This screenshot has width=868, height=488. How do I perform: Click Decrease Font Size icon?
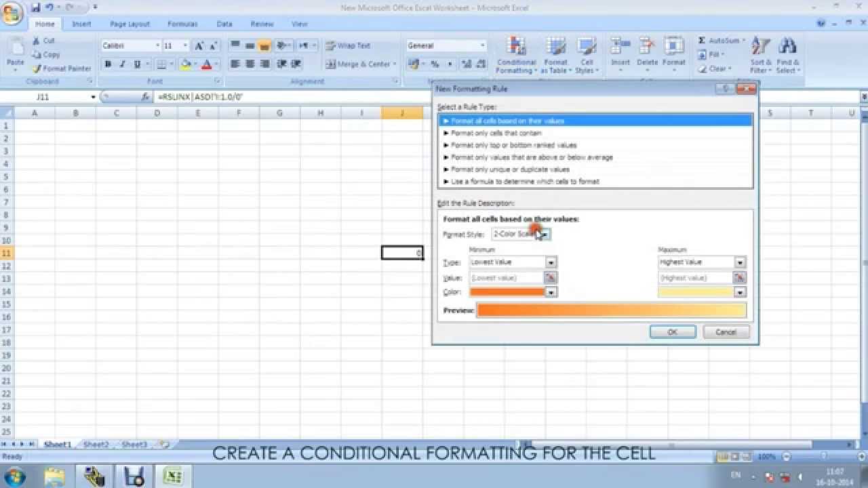pos(213,46)
